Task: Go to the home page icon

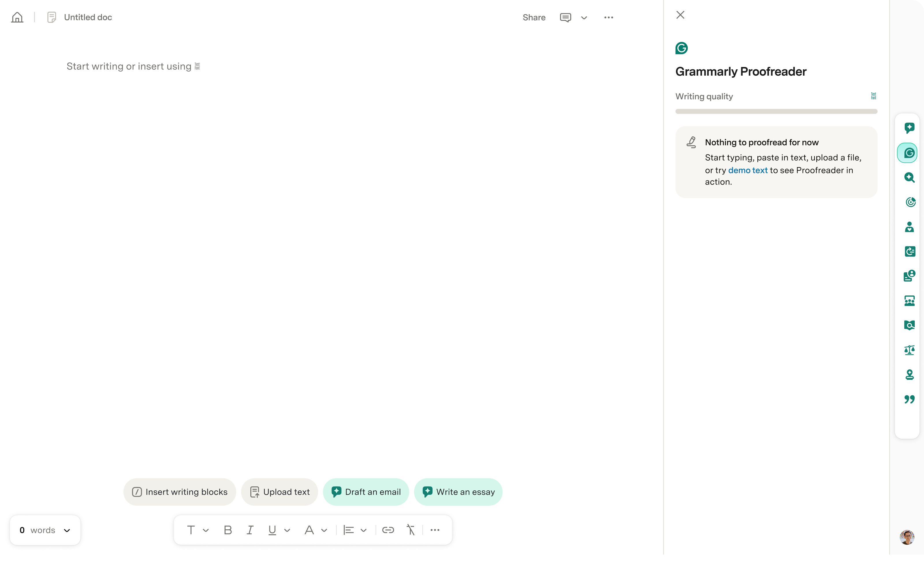Action: (17, 17)
